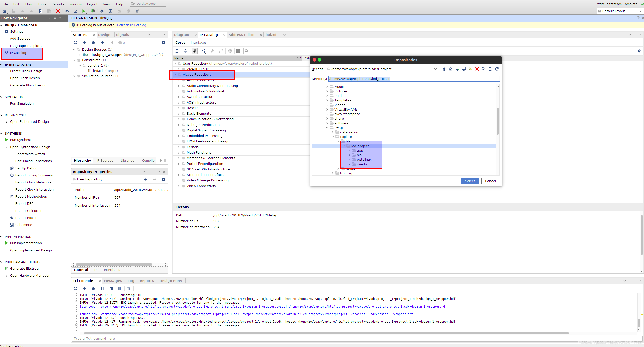The width and height of the screenshot is (644, 347).
Task: Create new folder in Repositories dialog
Action: (x=483, y=69)
